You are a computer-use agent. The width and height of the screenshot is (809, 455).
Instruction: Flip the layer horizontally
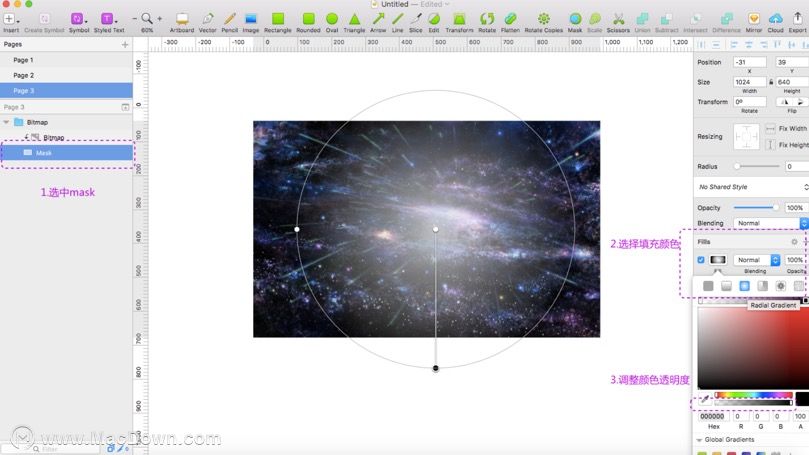pos(784,102)
